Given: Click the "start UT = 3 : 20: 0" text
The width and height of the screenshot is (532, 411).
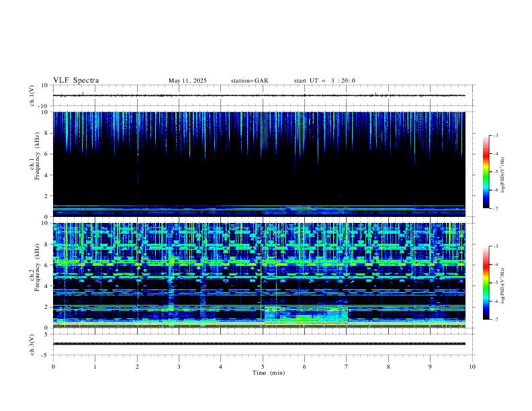Looking at the screenshot, I should [x=324, y=81].
